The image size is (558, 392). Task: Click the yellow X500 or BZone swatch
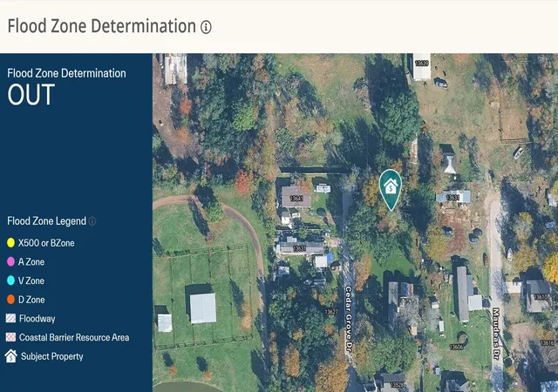10,242
